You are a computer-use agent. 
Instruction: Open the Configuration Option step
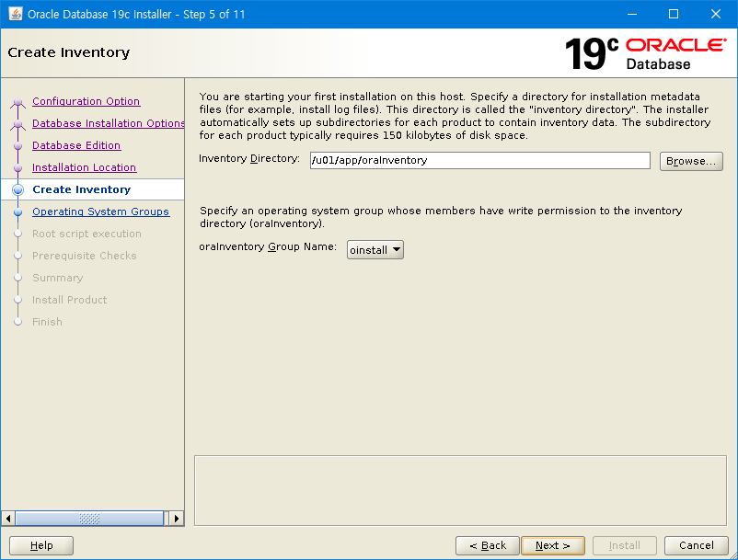pyautogui.click(x=86, y=101)
